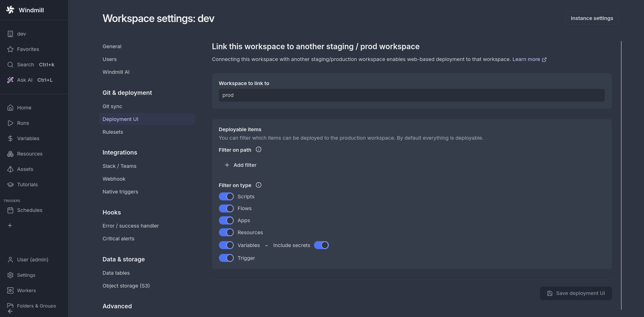The height and width of the screenshot is (317, 644).
Task: Expand the User (admin) menu
Action: tap(33, 260)
